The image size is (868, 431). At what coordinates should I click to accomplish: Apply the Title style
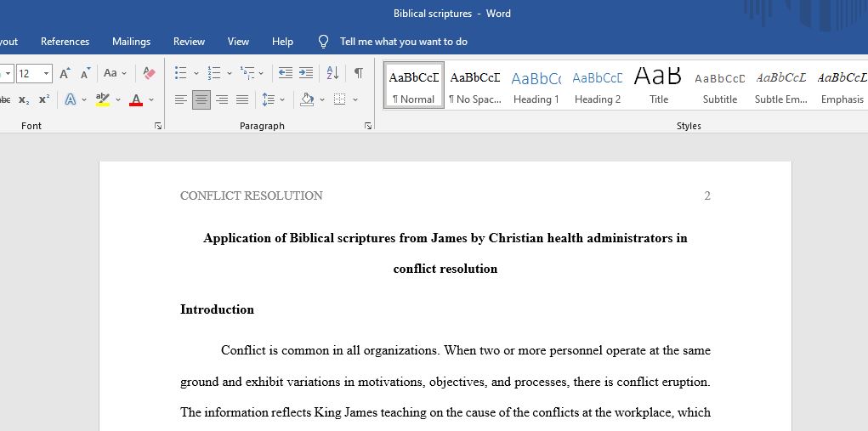pos(659,85)
